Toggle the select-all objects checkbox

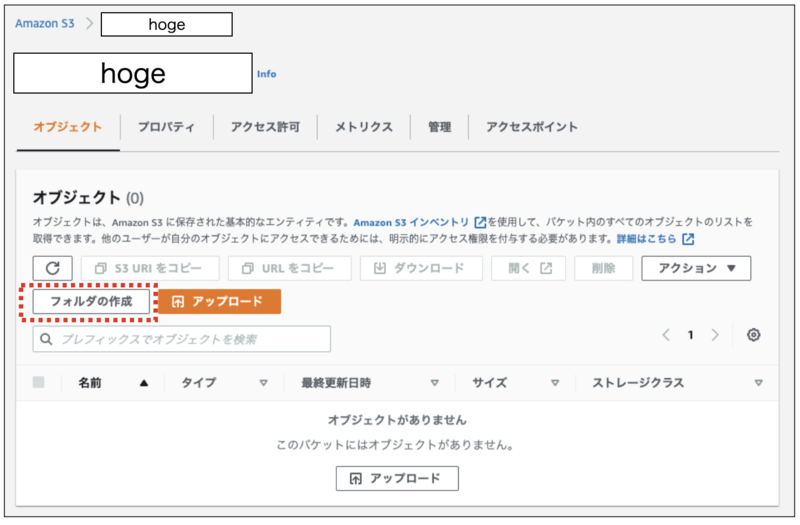tap(38, 382)
